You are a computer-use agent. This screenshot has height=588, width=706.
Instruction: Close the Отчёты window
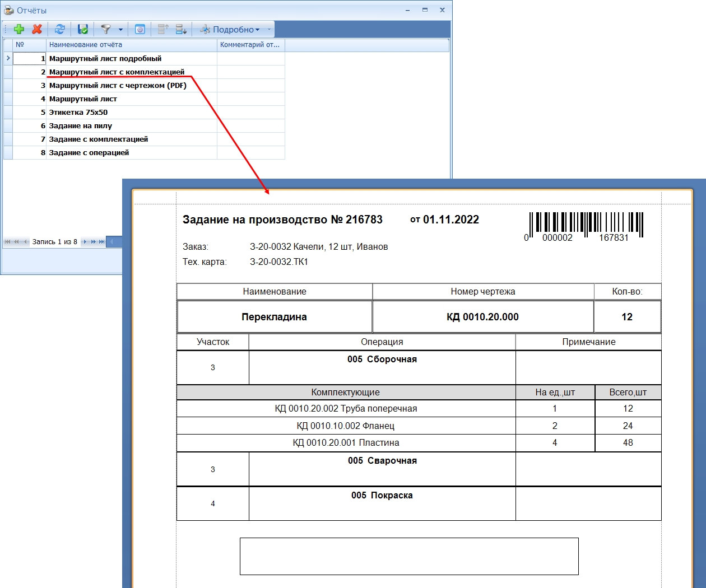click(x=442, y=10)
